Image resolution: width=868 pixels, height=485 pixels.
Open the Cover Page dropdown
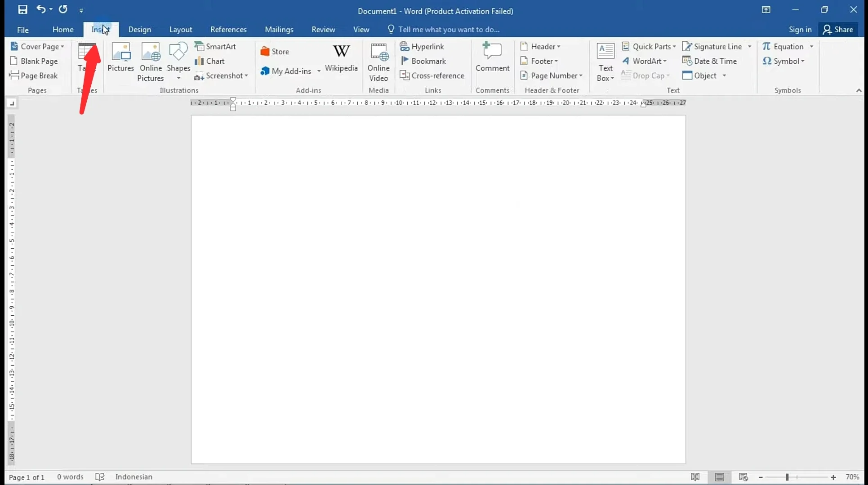pos(37,46)
